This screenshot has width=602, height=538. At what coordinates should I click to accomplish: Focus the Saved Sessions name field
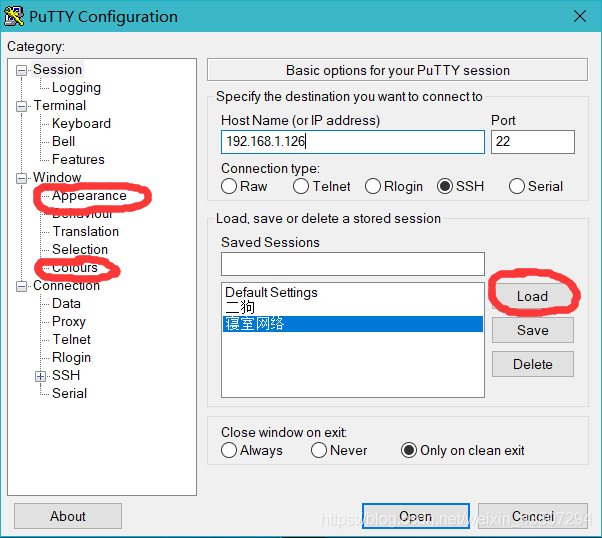point(352,264)
